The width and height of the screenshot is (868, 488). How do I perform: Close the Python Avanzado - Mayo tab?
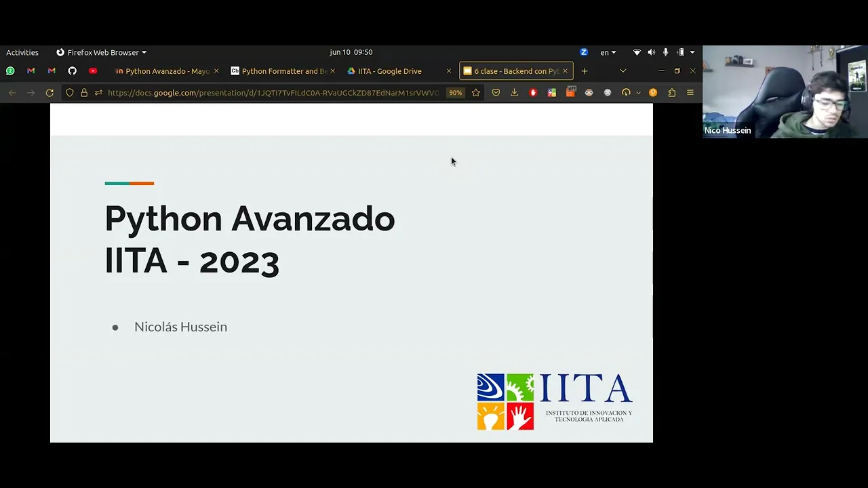point(216,71)
